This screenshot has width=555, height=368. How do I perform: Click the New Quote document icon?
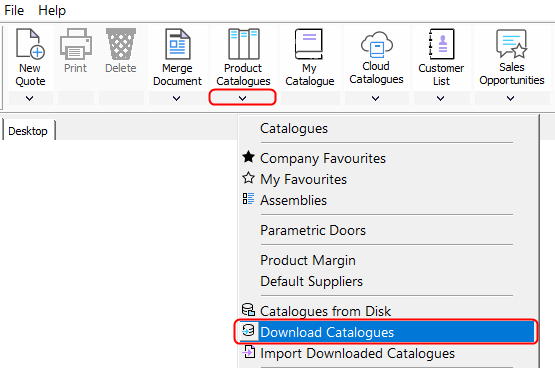[30, 44]
